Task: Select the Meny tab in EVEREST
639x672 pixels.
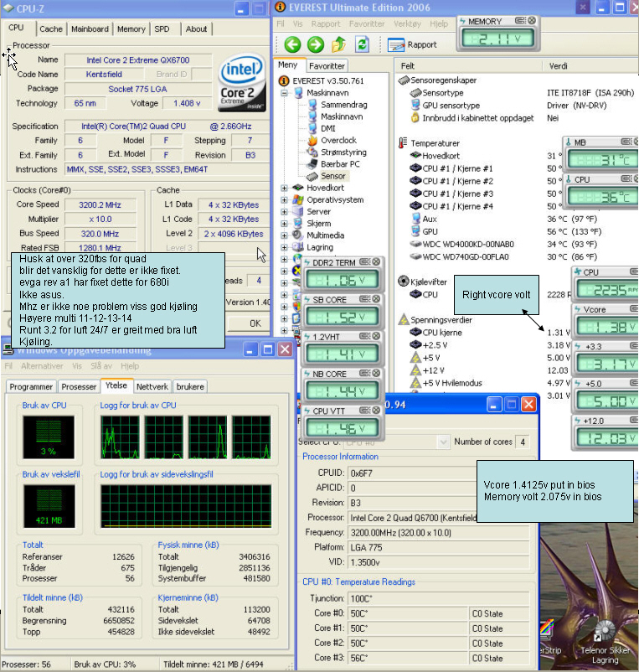Action: 288,65
